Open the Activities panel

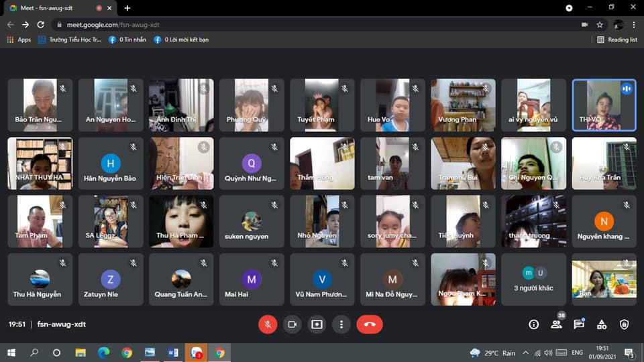coord(602,324)
